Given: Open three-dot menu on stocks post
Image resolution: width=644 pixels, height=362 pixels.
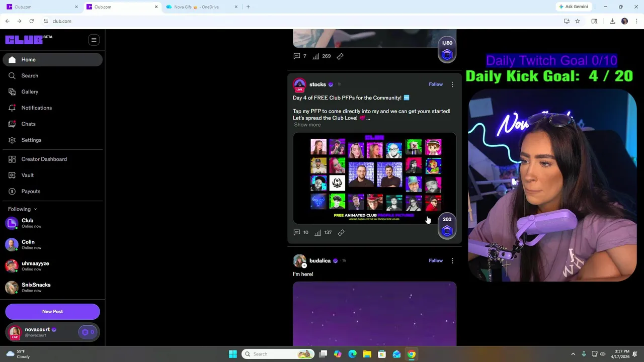Looking at the screenshot, I should click(x=452, y=84).
